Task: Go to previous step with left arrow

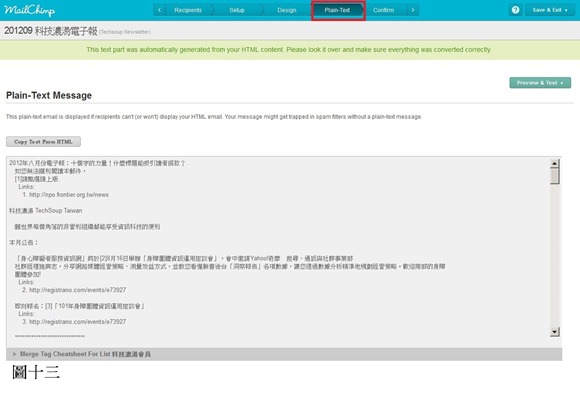Action: point(159,10)
